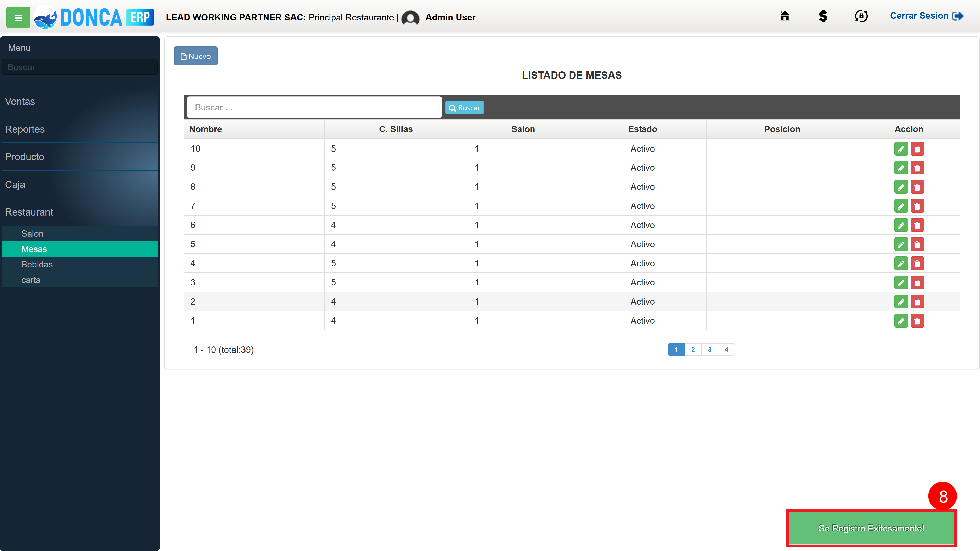Image resolution: width=980 pixels, height=551 pixels.
Task: Focus the sidebar Buscar menu field
Action: [80, 67]
